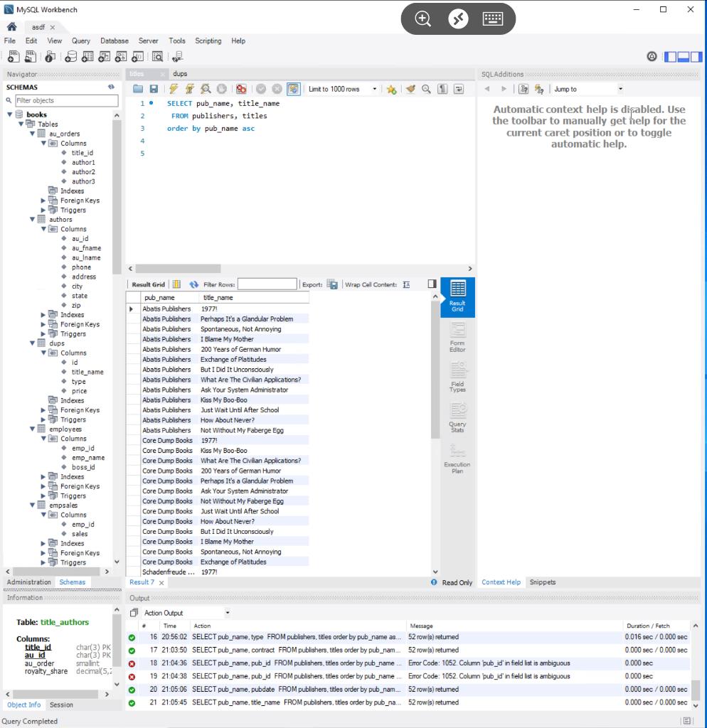Open a SQL script file in the editor
Screen dimensions: 707x728
pyautogui.click(x=139, y=89)
